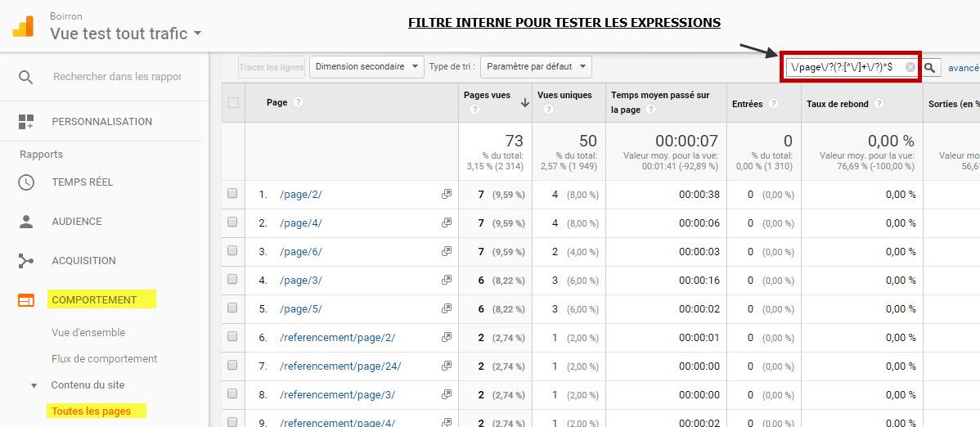Open /page/6/ in new window icon
Viewport: 980px width, 427px height.
click(x=447, y=251)
